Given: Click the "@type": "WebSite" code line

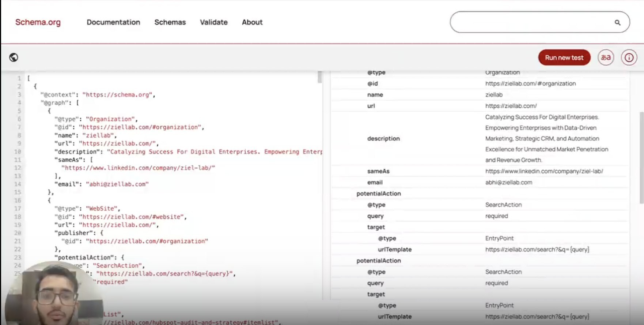Looking at the screenshot, I should pyautogui.click(x=87, y=208).
